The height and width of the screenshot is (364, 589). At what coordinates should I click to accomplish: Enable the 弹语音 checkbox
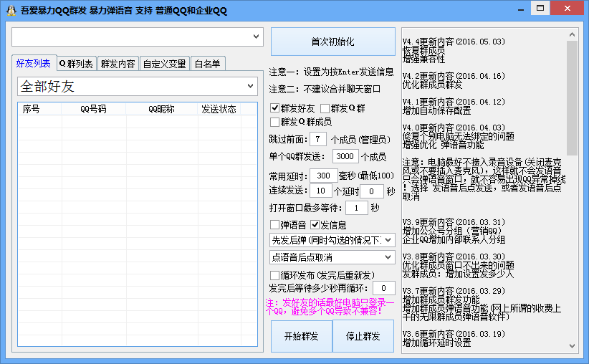[x=275, y=225]
